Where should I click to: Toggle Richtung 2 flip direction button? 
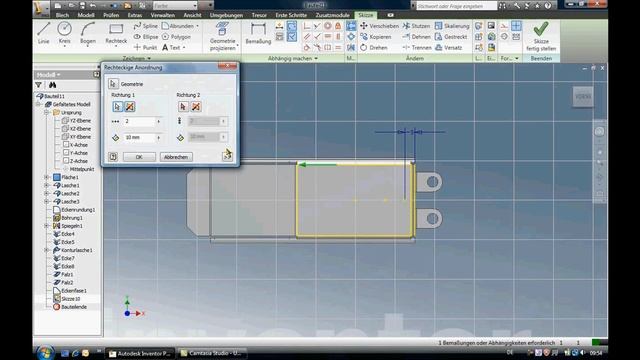click(196, 107)
